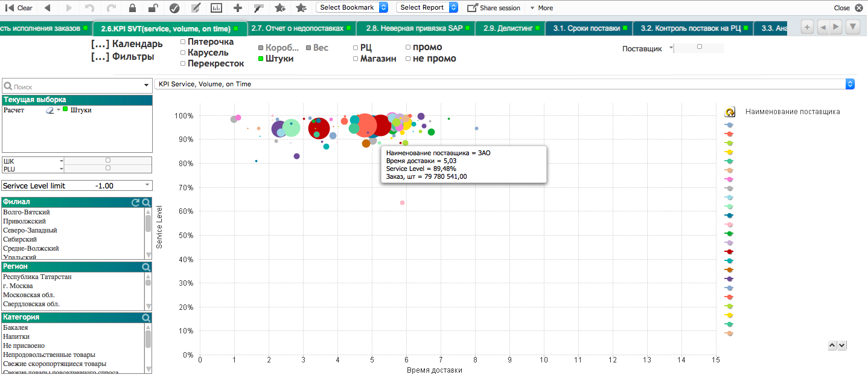
Task: Click the Unlock selections open padlock icon
Action: [x=153, y=8]
